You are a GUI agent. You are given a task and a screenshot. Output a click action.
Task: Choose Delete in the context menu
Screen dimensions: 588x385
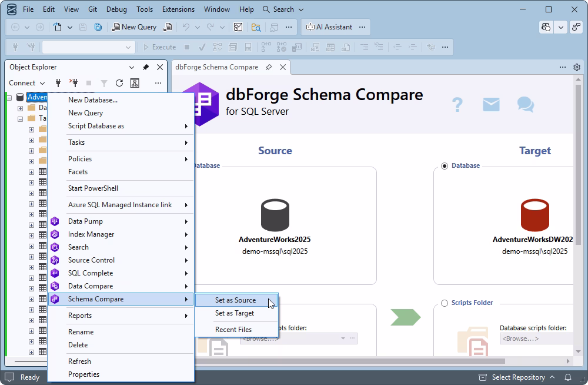pos(121,345)
